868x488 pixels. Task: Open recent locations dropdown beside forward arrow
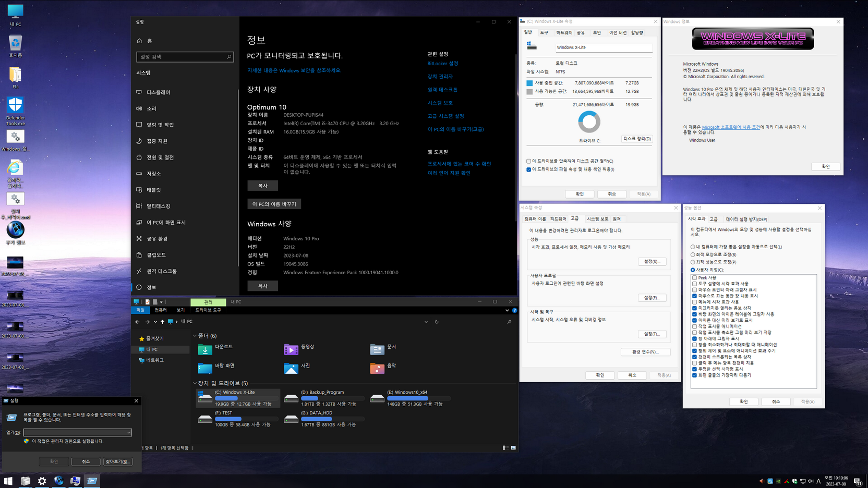point(155,322)
